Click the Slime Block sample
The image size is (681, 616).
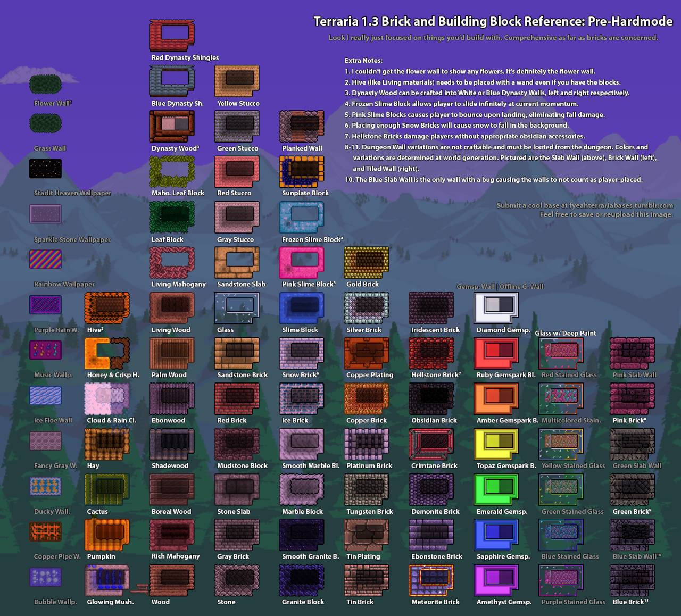(302, 307)
